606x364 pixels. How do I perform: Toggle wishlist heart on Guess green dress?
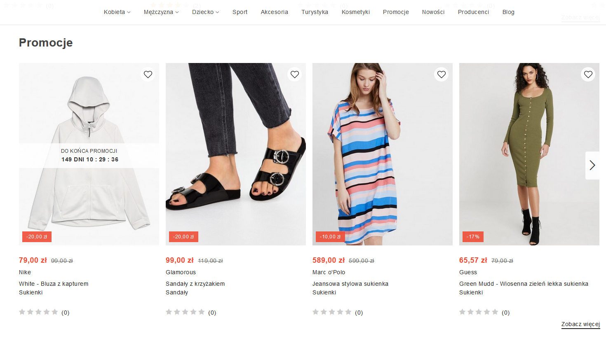pos(588,75)
